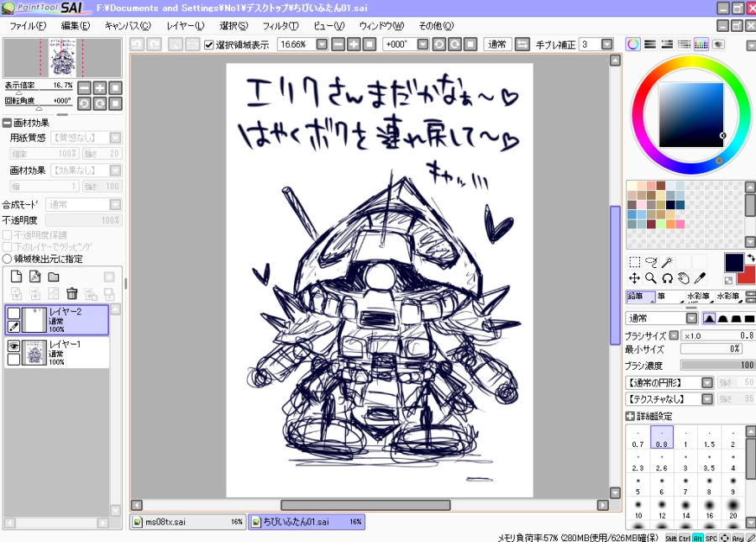Select 領域検出元に指定 radio option
The image size is (756, 542).
8,259
